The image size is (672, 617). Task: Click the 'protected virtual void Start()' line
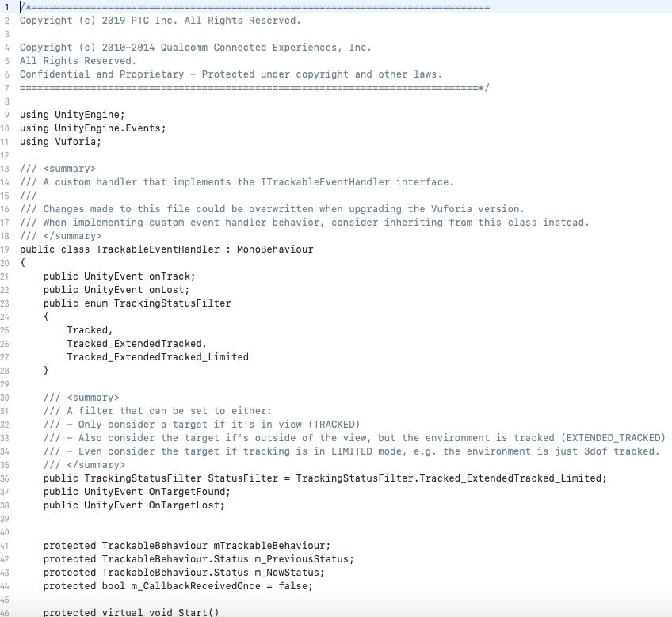[131, 612]
